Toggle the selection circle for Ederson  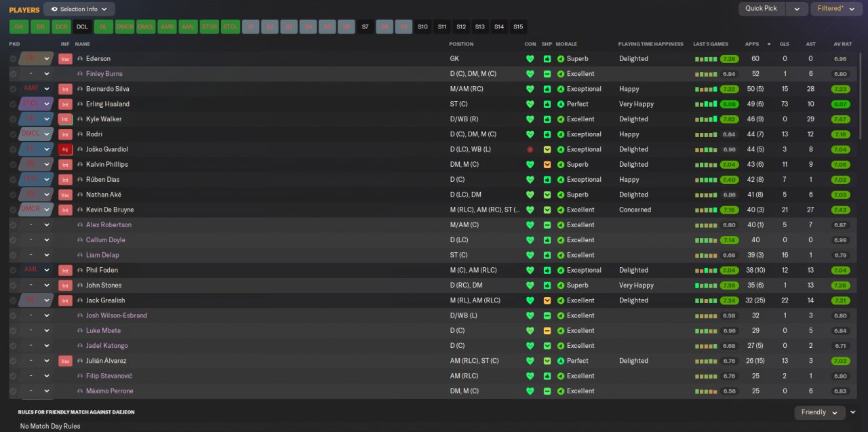[x=13, y=59]
